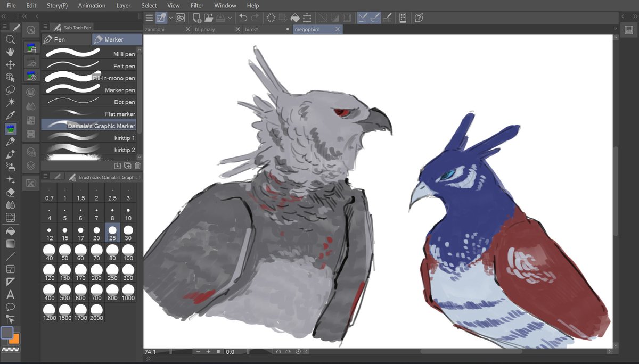This screenshot has height=364, width=639.
Task: Delete sub tool with the trash icon
Action: tap(137, 166)
